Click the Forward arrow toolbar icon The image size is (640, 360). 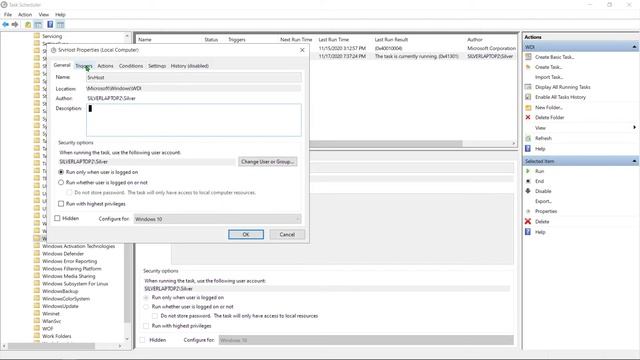(15, 24)
